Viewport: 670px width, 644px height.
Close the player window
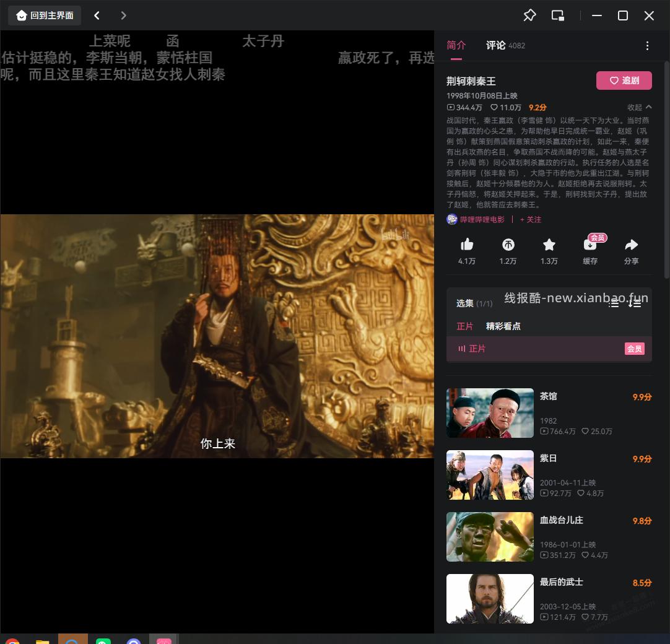click(x=649, y=16)
